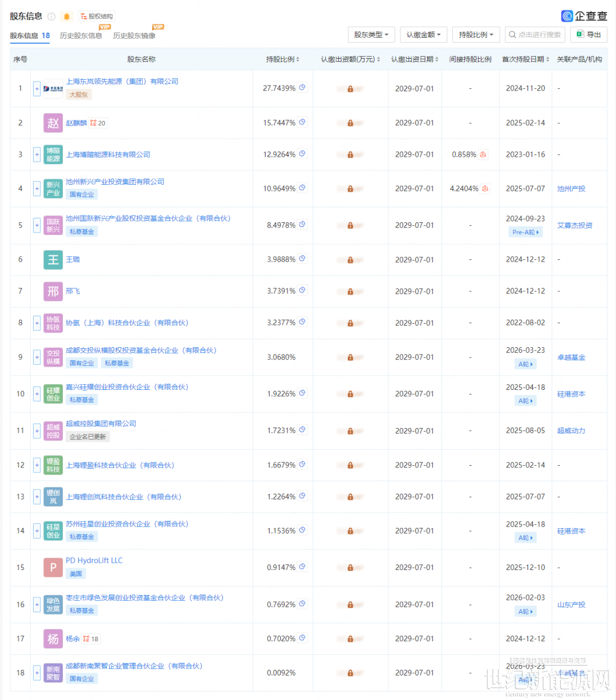Click the info icon beside 股东信息
The width and height of the screenshot is (616, 700).
51,17
